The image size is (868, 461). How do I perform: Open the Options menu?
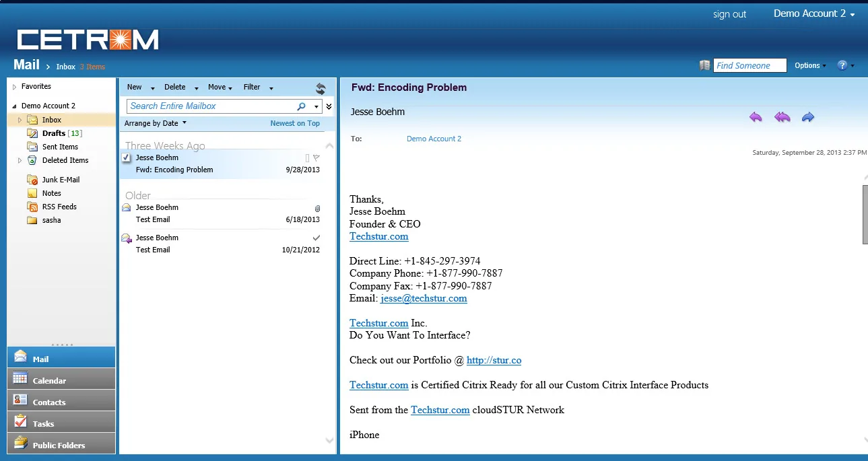tap(811, 65)
